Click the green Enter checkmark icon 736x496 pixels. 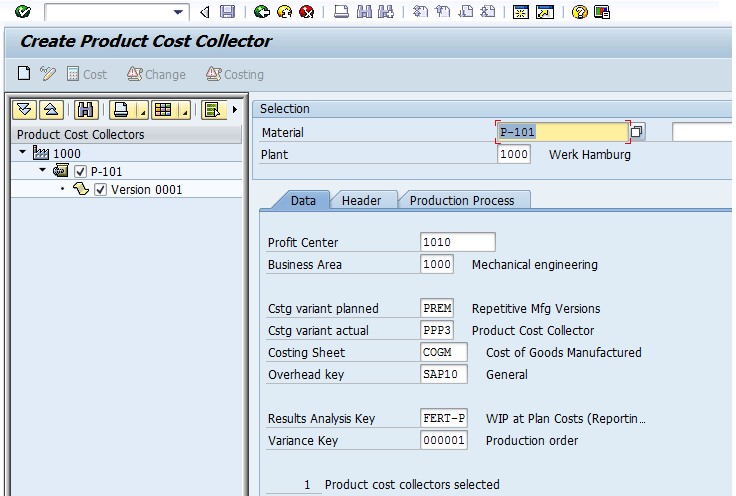(22, 12)
